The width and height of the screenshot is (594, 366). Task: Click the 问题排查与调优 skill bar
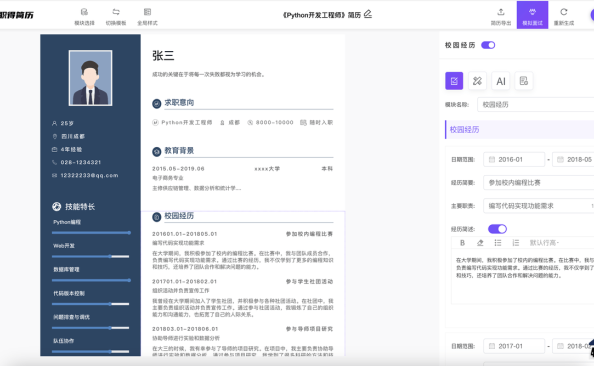pos(91,328)
